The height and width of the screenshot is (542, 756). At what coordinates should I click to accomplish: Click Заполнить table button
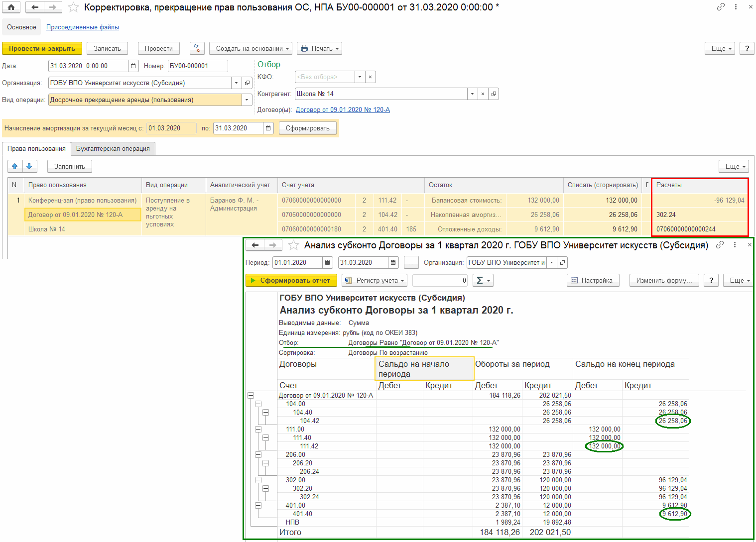coord(70,166)
